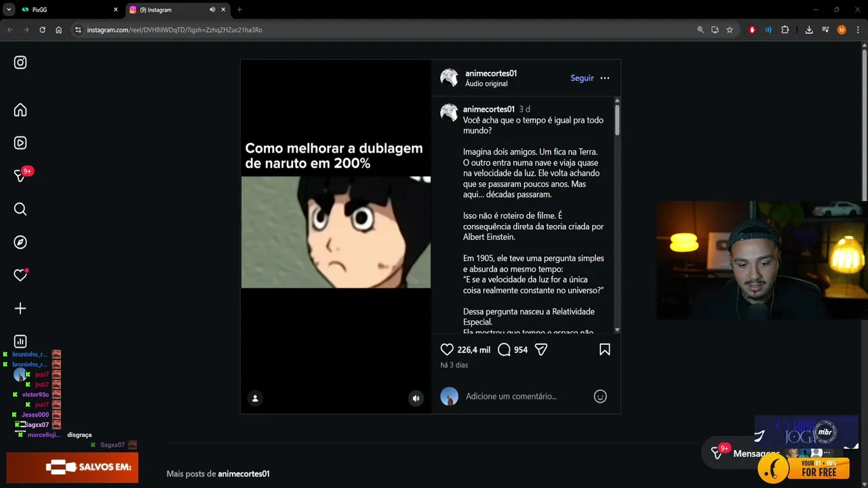Click the address bar URL
Screen dimensions: 868x488
point(174,30)
